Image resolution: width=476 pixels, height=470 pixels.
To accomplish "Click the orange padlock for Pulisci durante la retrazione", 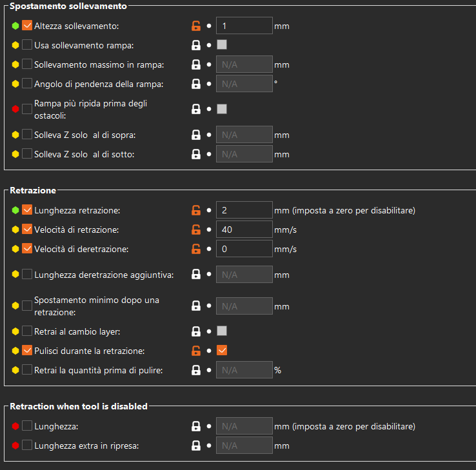I will 196,351.
